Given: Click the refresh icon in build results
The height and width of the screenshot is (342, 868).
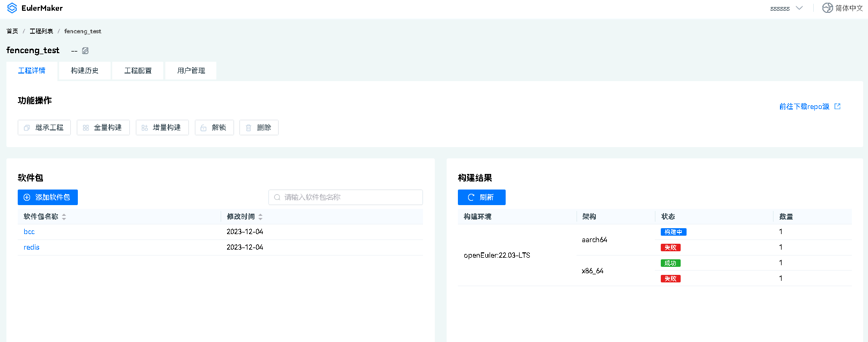Looking at the screenshot, I should 471,198.
